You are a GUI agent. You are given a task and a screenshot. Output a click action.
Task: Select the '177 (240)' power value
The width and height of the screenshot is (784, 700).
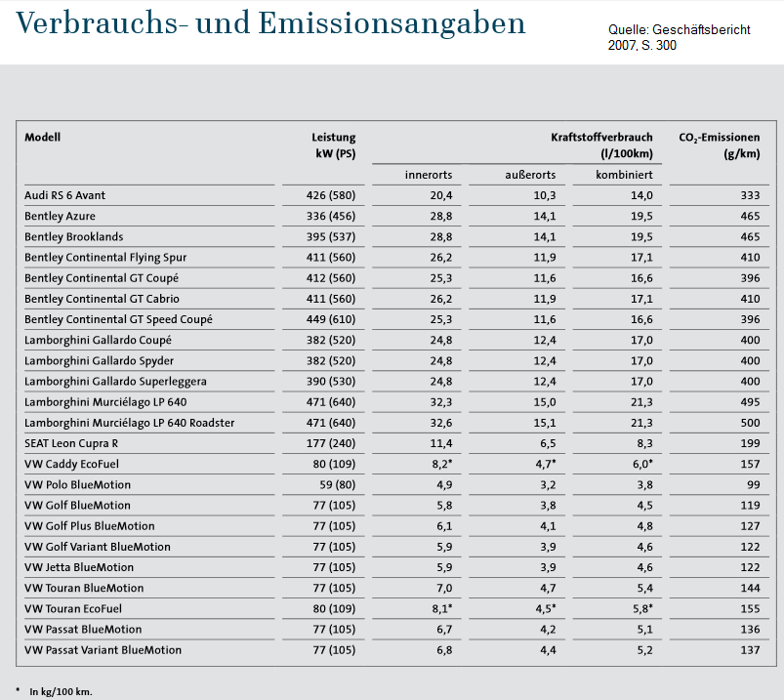[331, 443]
